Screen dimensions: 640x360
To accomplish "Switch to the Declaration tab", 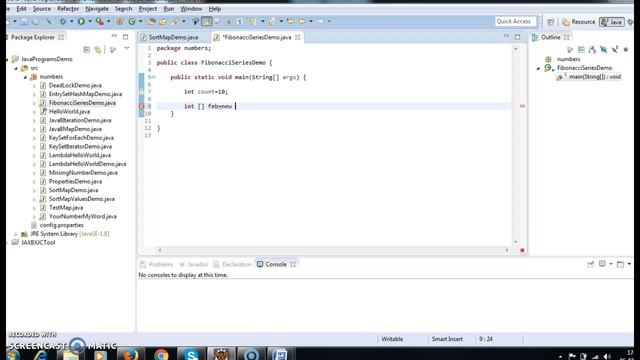I will tap(233, 264).
